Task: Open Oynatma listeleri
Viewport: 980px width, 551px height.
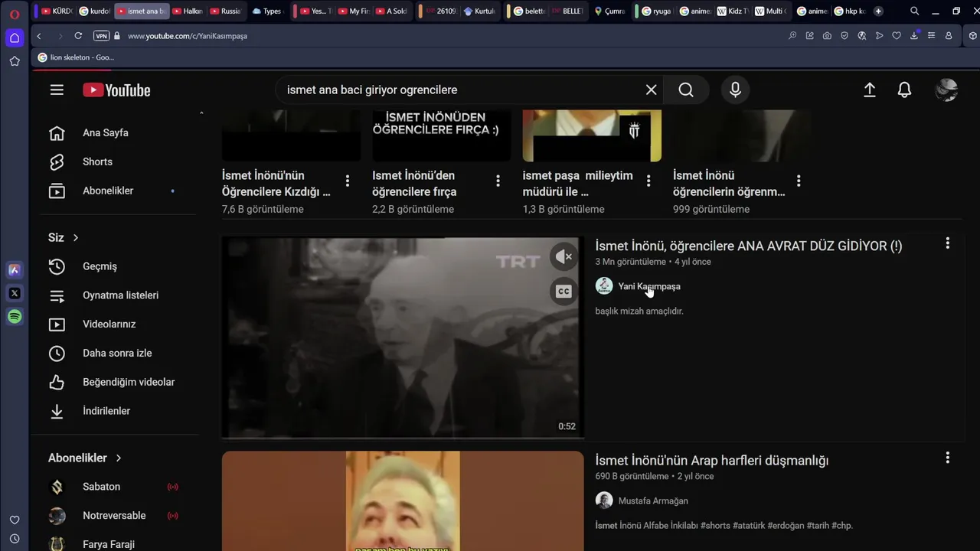Action: point(120,295)
